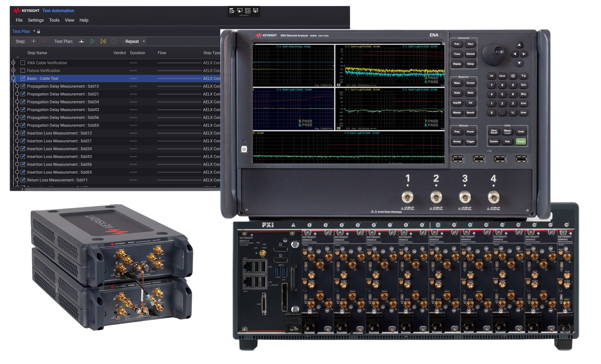
Task: Open the View menu
Action: click(69, 20)
